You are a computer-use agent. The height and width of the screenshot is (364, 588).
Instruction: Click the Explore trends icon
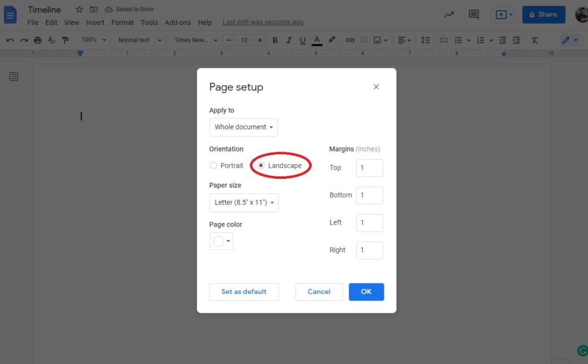point(449,14)
